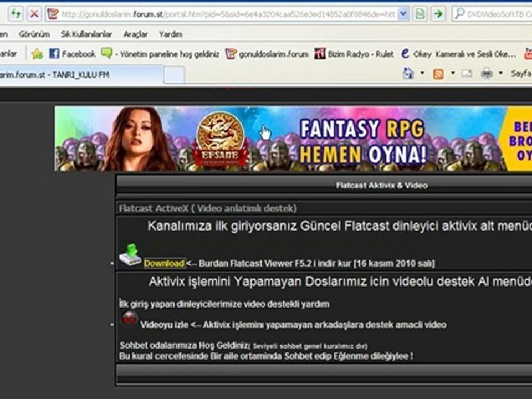Open the Facebook bookmark
This screenshot has height=399, width=532.
(73, 54)
